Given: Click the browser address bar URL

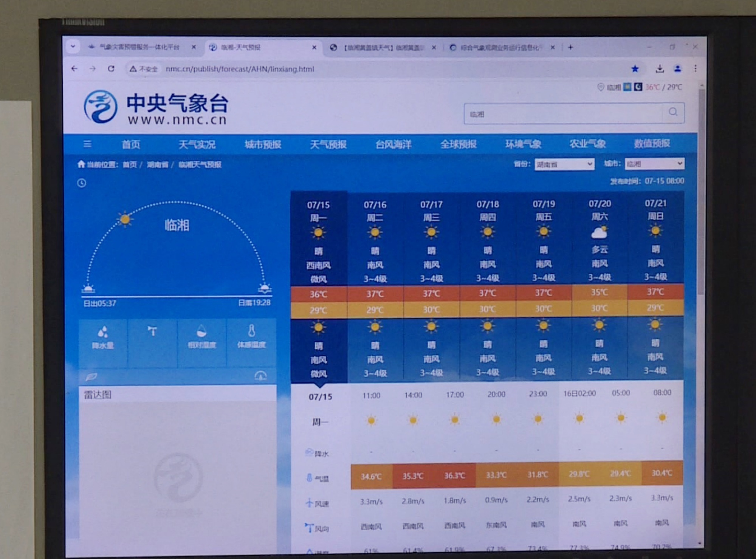Looking at the screenshot, I should point(240,69).
